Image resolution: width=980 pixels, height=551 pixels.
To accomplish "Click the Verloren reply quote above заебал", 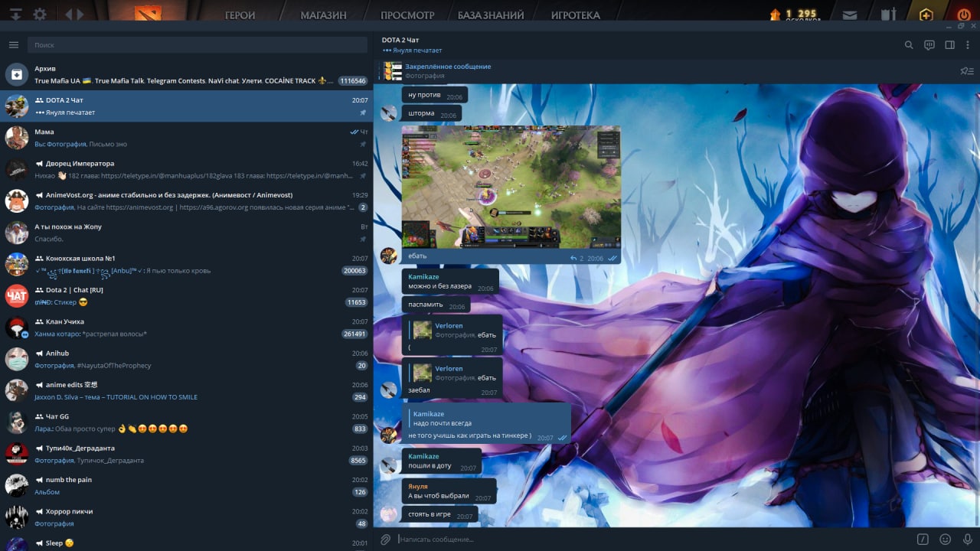I will (453, 373).
